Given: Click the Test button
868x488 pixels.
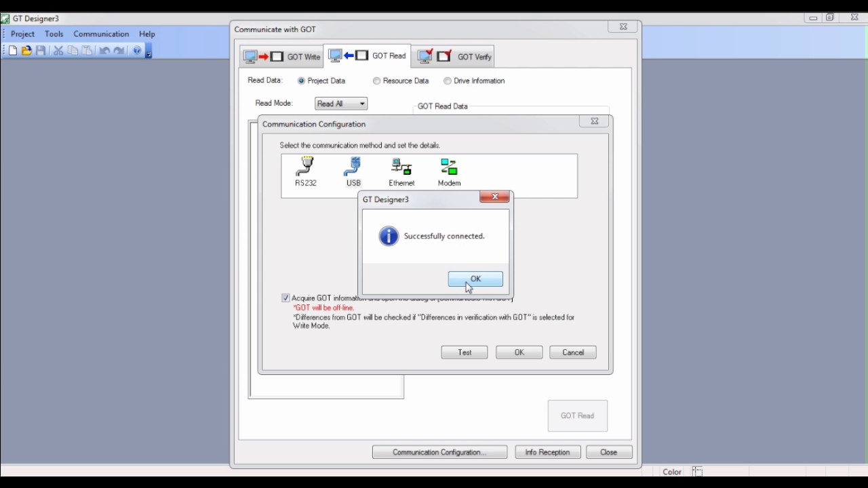Looking at the screenshot, I should point(465,352).
